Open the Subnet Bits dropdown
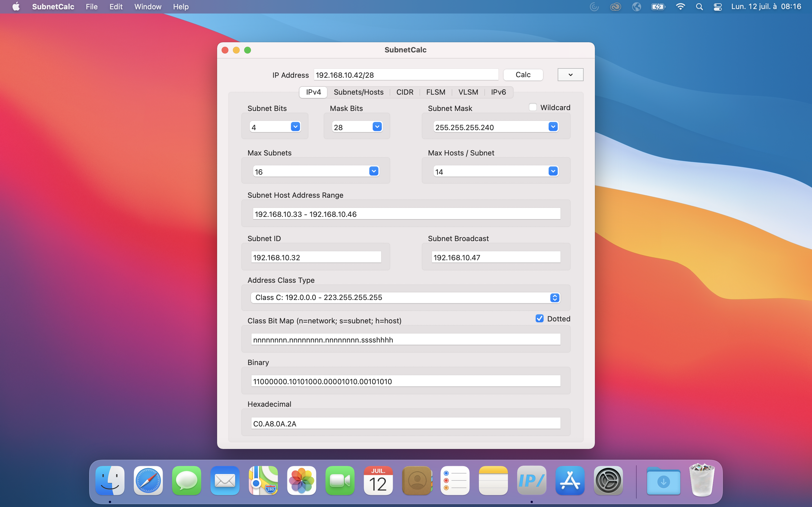The width and height of the screenshot is (812, 507). click(x=295, y=126)
